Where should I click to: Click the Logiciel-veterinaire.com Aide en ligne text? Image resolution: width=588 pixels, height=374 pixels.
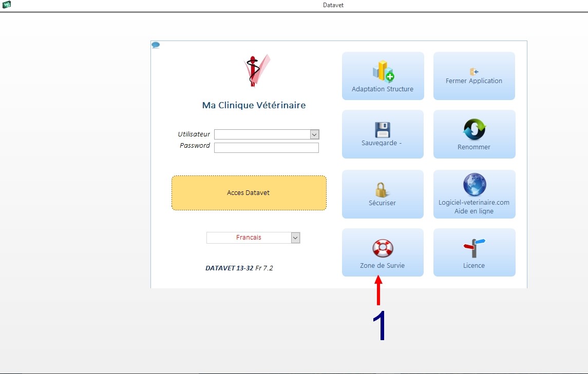[x=474, y=206]
